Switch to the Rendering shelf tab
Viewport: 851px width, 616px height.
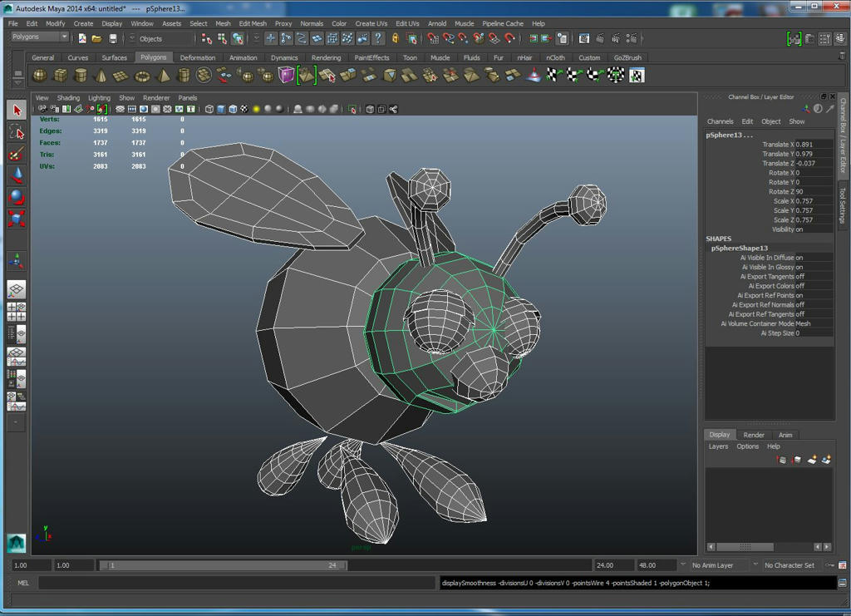(326, 57)
